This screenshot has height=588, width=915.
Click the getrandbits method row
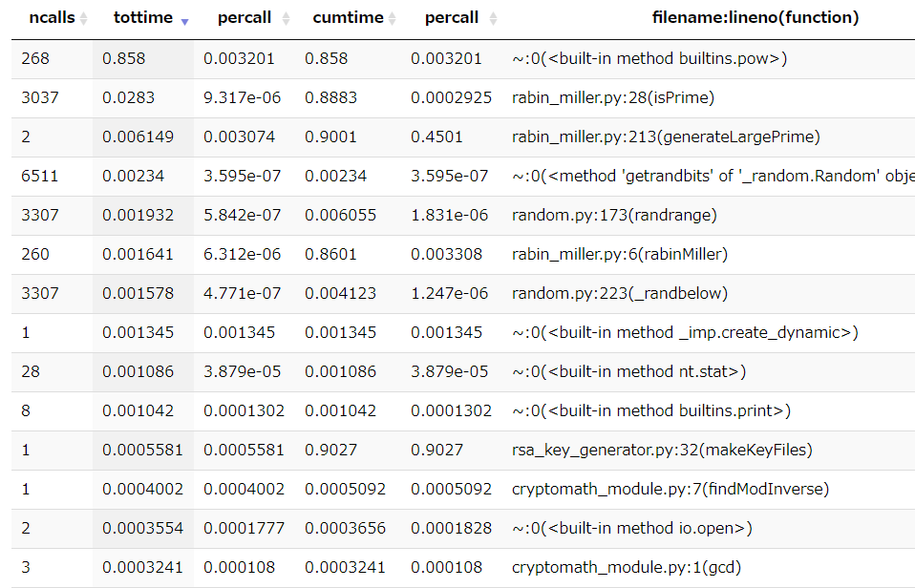[x=463, y=177]
